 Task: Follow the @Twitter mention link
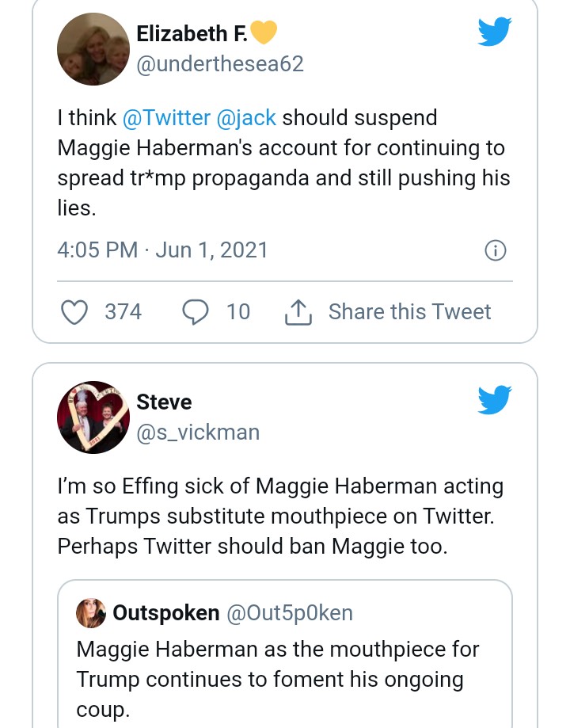click(x=166, y=118)
